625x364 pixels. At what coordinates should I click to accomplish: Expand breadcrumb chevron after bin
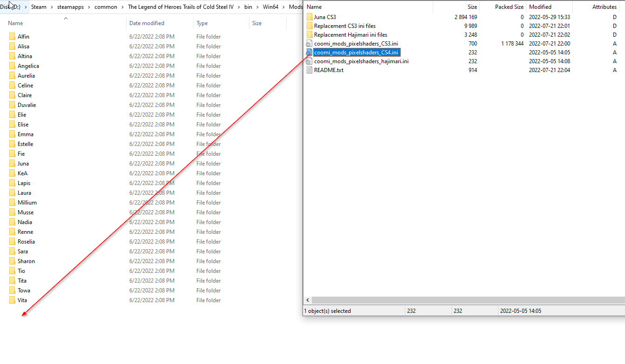tap(257, 7)
